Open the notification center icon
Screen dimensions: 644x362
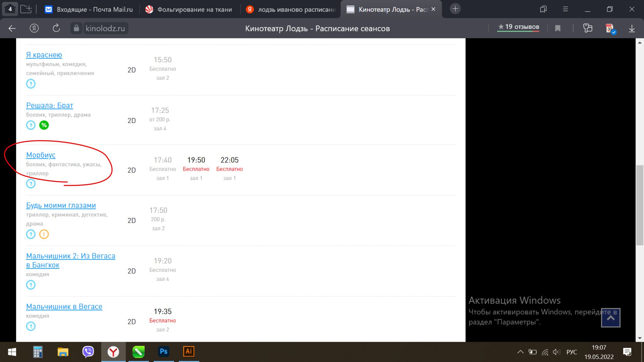pos(627,352)
